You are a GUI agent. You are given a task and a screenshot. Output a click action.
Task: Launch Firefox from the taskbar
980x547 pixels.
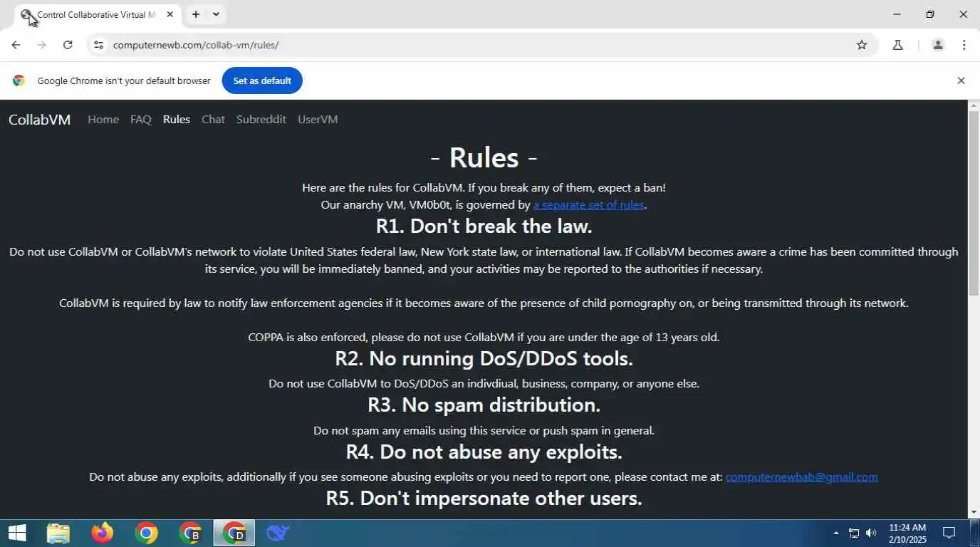click(103, 533)
